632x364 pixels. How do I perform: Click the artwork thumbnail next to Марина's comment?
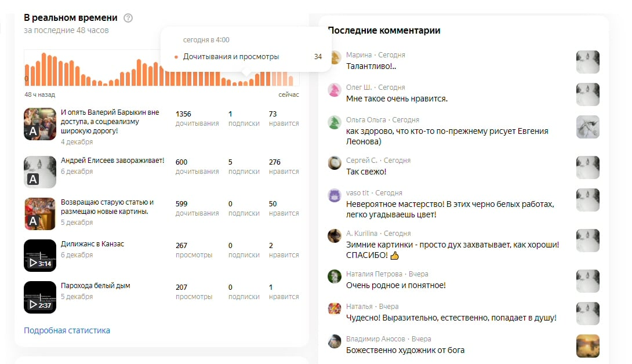pos(587,61)
